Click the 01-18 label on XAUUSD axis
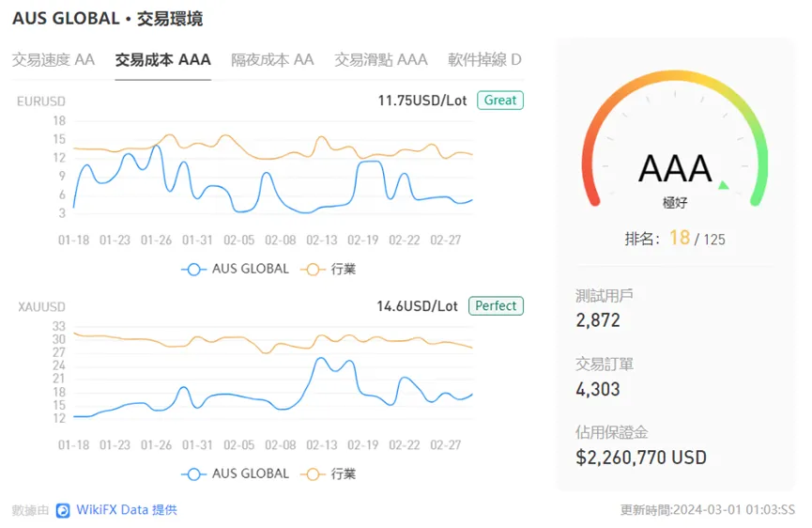 click(73, 445)
